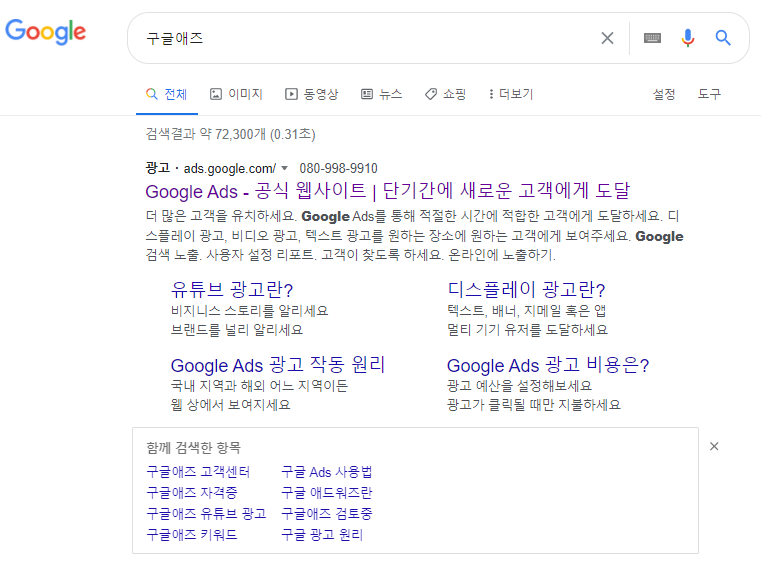Click the phone number 080-998-9910
The width and height of the screenshot is (761, 570).
pos(338,168)
